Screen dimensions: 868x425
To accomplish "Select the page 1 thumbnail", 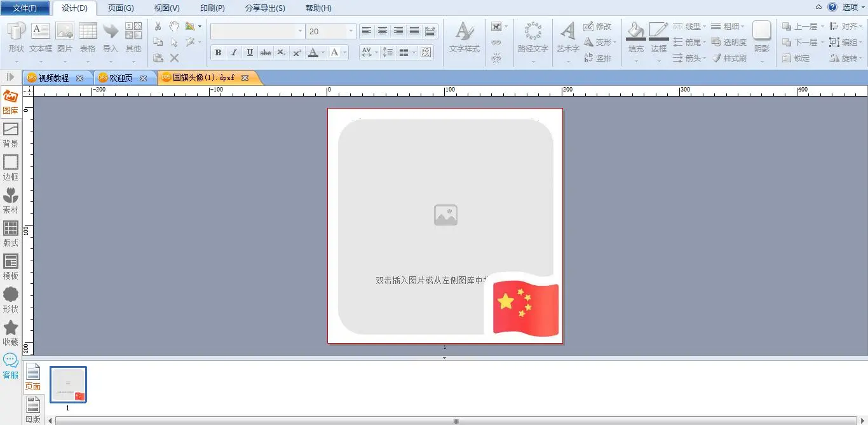I will pos(68,384).
